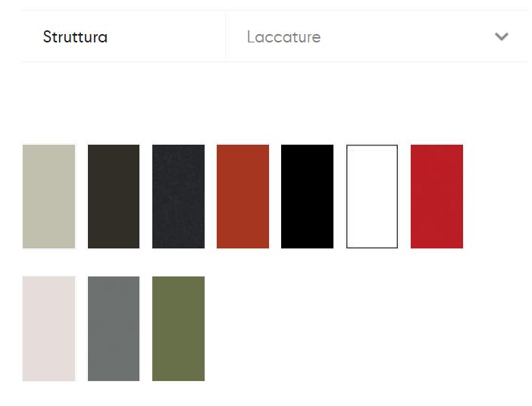The height and width of the screenshot is (406, 532).
Task: Pick the swatch left of the black one
Action: (243, 196)
